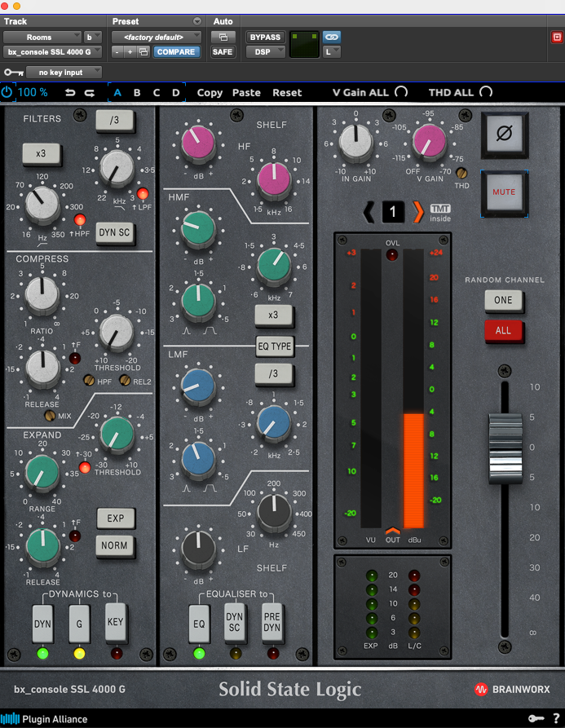Click the channel output fader handle
565x728 pixels.
click(x=505, y=449)
